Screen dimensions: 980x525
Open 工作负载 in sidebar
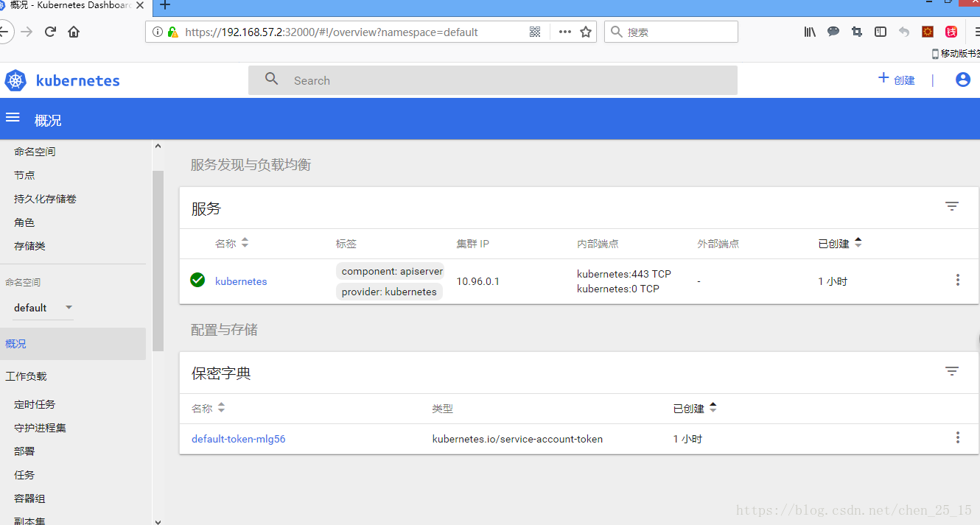pyautogui.click(x=26, y=376)
